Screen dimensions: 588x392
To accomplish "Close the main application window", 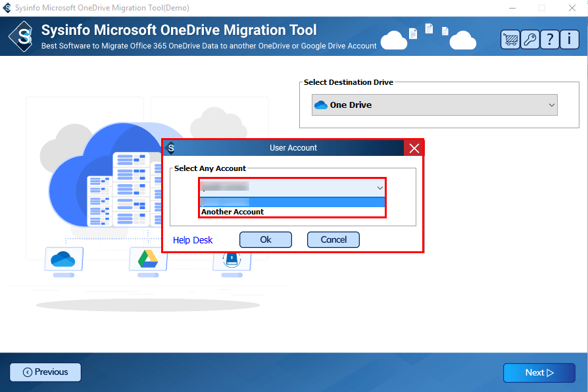I will pos(572,8).
